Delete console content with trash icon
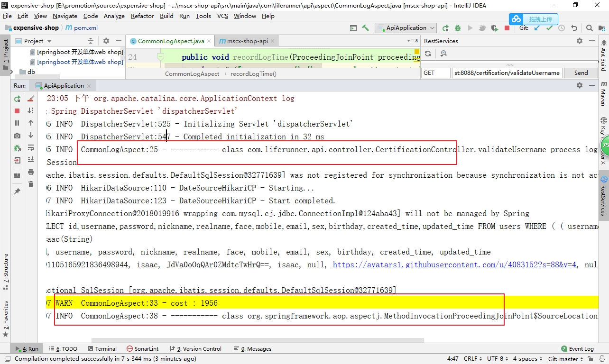 coord(31,184)
